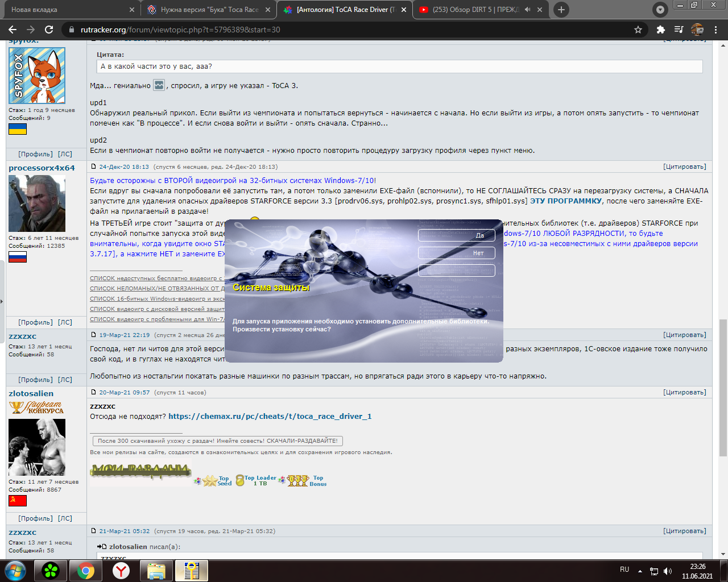Open new tab with plus button
The width and height of the screenshot is (728, 582).
point(561,10)
